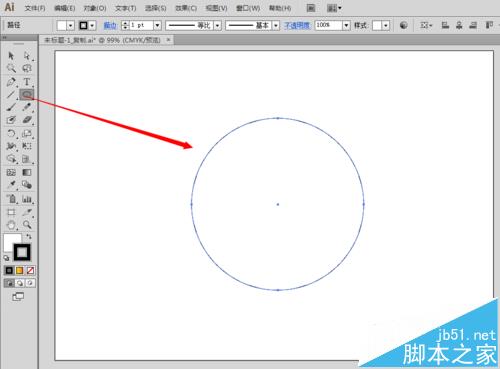Image resolution: width=500 pixels, height=369 pixels.
Task: Apply Gradient mode button below swatches
Action: click(20, 270)
